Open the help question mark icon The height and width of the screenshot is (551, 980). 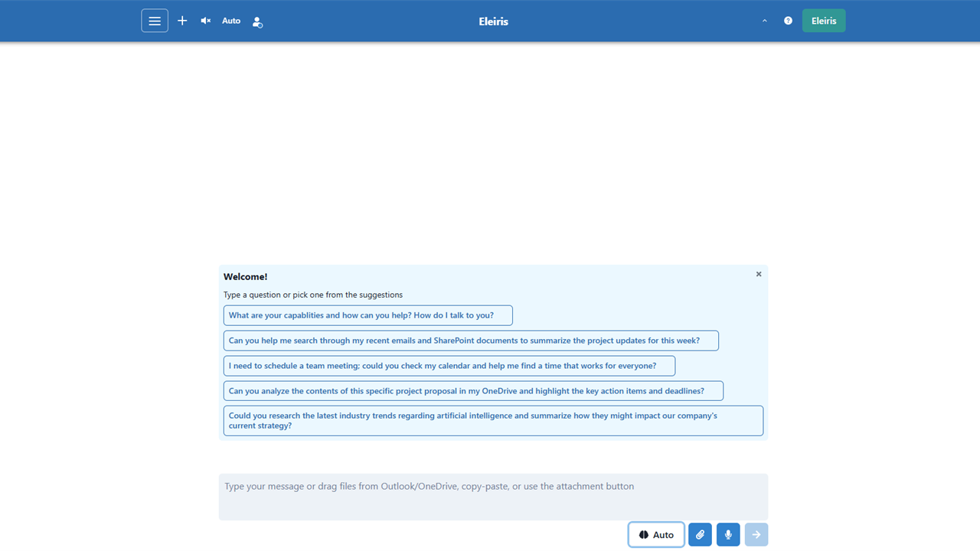pos(788,21)
